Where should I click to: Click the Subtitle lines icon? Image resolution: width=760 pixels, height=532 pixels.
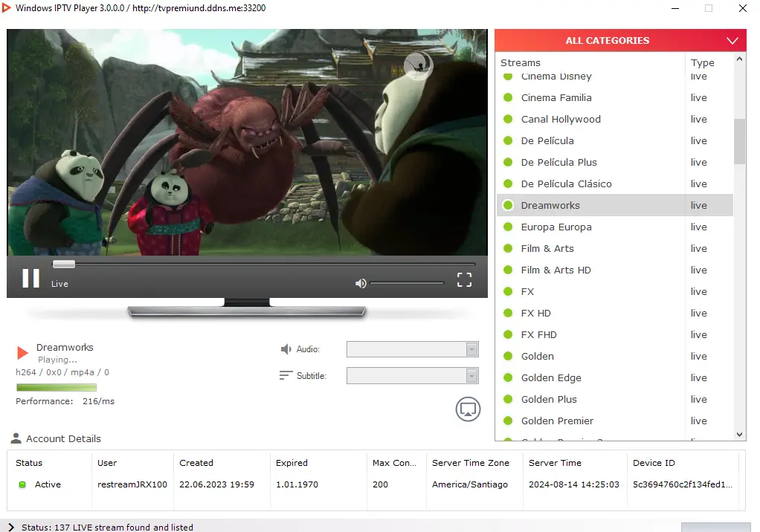tap(286, 375)
